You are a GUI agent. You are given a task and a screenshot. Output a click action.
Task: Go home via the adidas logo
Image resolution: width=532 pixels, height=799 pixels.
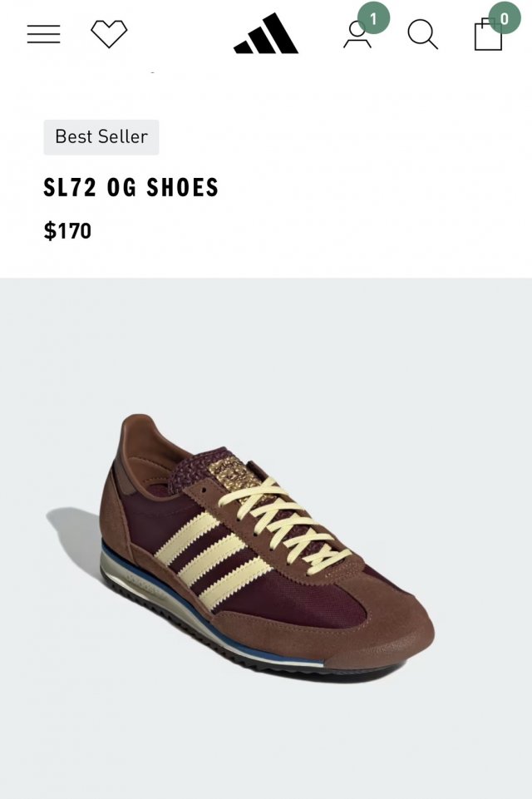(x=266, y=33)
